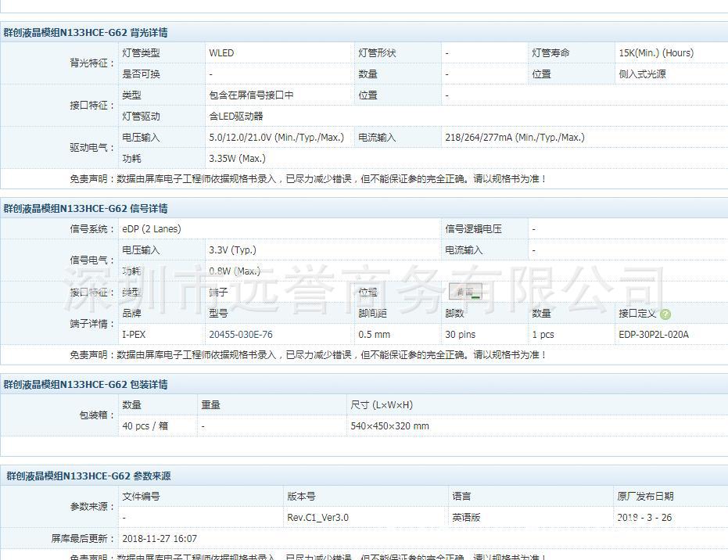Select the 是否可换 label
This screenshot has width=728, height=560.
point(141,74)
